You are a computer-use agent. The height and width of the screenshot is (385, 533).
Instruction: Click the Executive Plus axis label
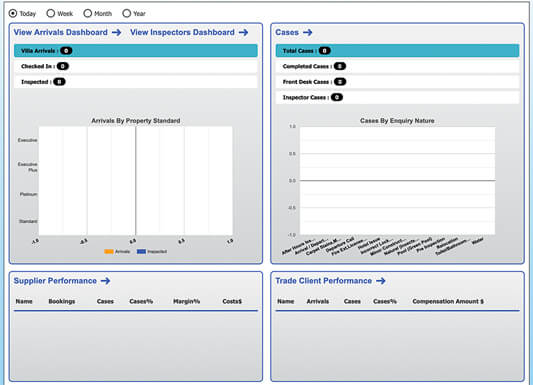tap(28, 167)
